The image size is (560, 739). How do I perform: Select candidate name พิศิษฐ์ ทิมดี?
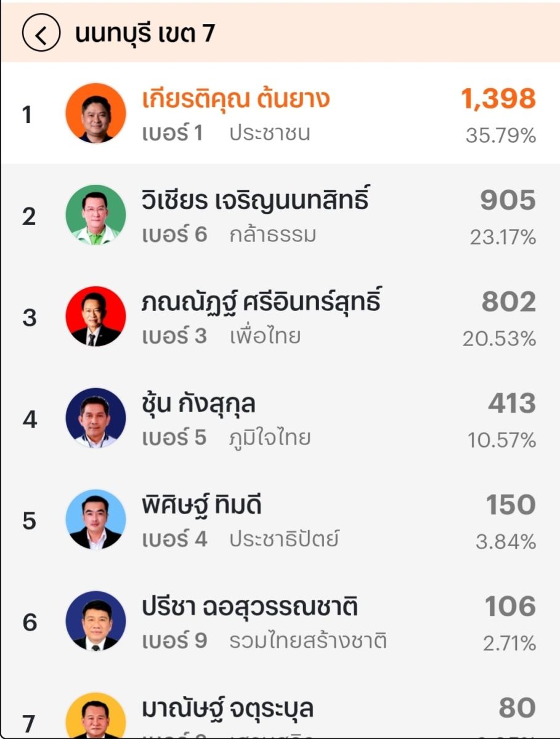tap(202, 506)
